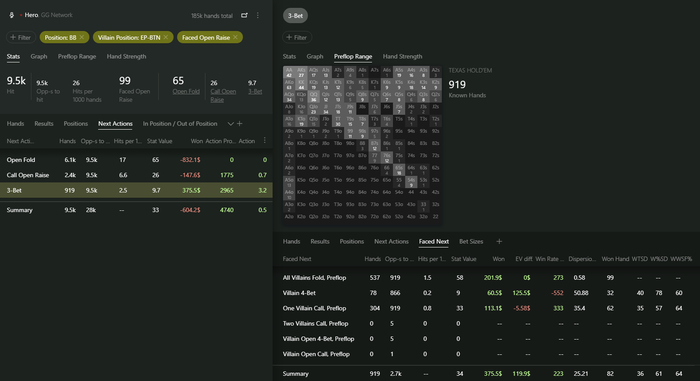Remove the Villain Position: EP-BTN filter chip
Image resolution: width=700 pixels, height=381 pixels.
(166, 38)
